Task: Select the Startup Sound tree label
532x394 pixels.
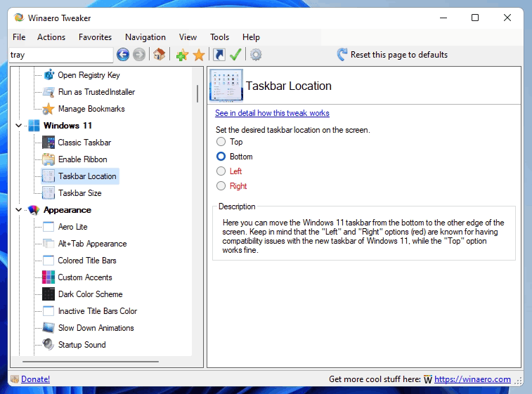Action: click(x=82, y=345)
